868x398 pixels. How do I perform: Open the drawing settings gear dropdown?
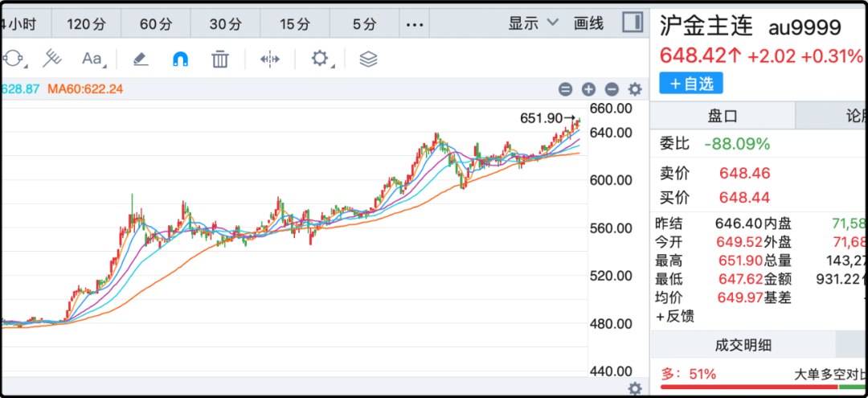click(321, 59)
